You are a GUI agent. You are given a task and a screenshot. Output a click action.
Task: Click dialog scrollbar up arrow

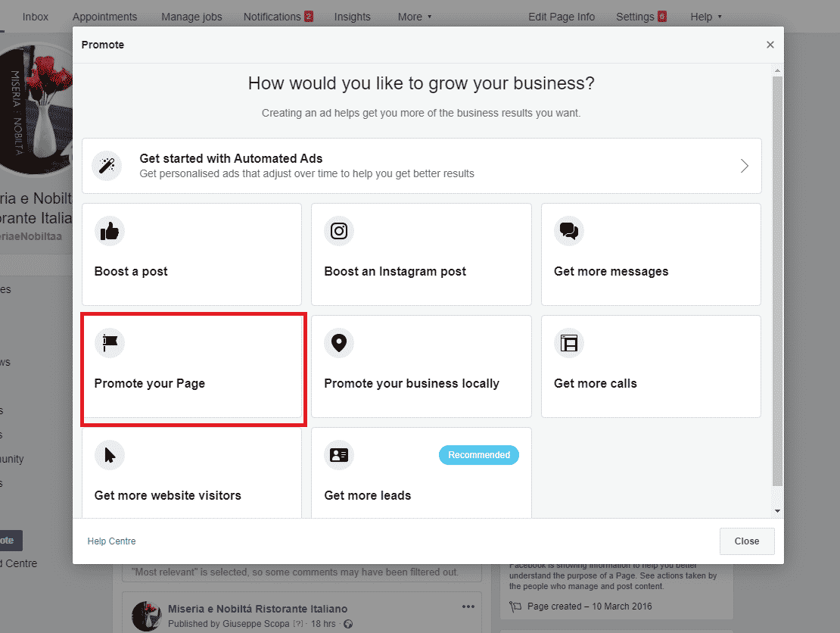(777, 70)
